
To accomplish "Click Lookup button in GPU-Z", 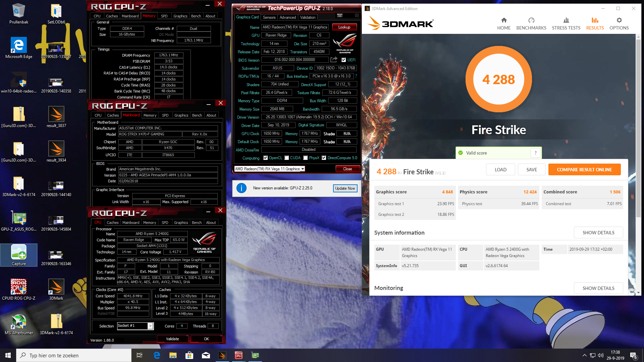I will click(344, 27).
